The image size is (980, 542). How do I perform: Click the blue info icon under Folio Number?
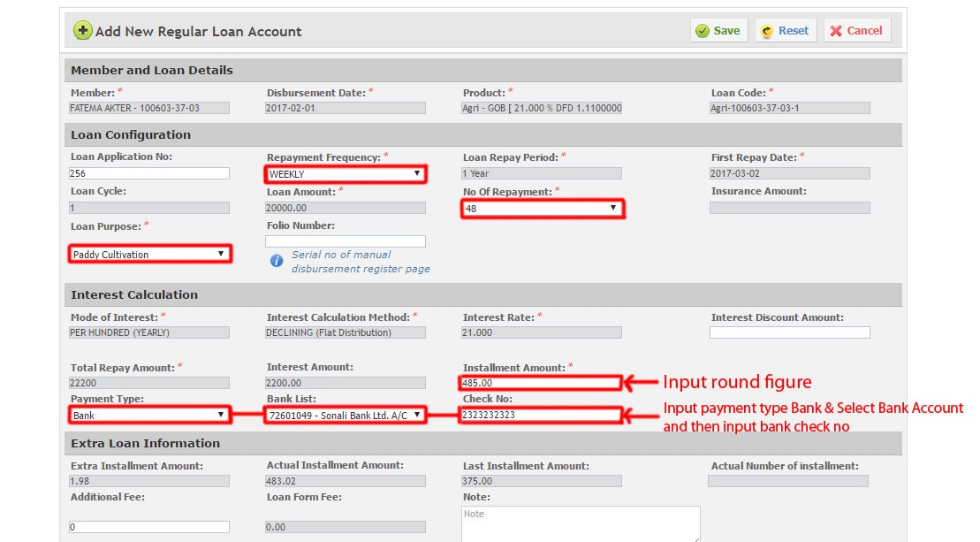(277, 261)
